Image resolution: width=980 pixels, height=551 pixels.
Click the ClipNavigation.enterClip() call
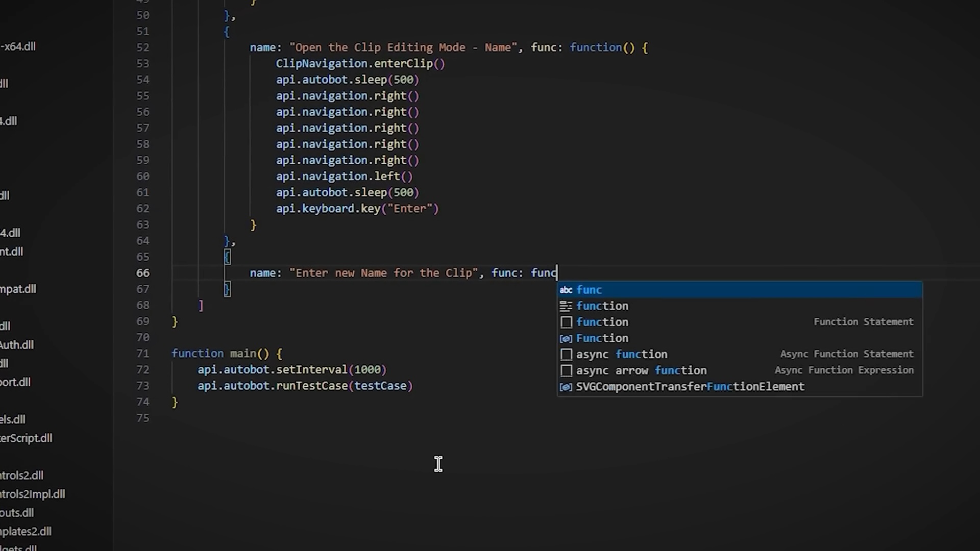click(360, 64)
